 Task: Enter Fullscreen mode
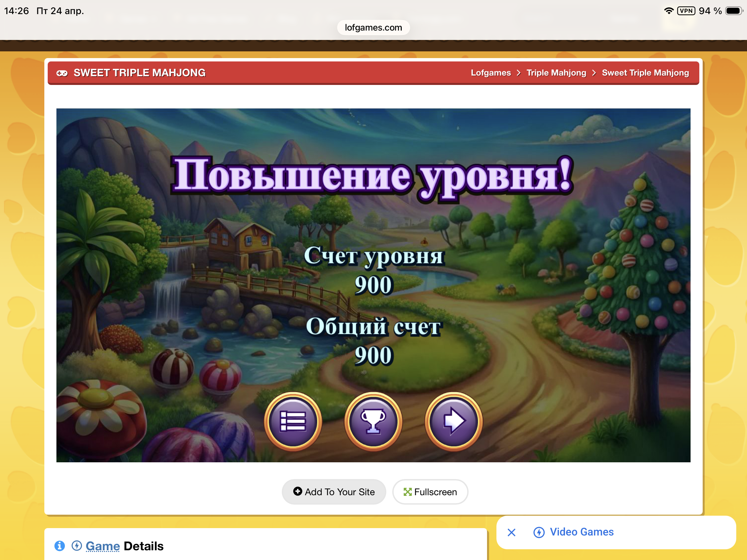click(430, 492)
